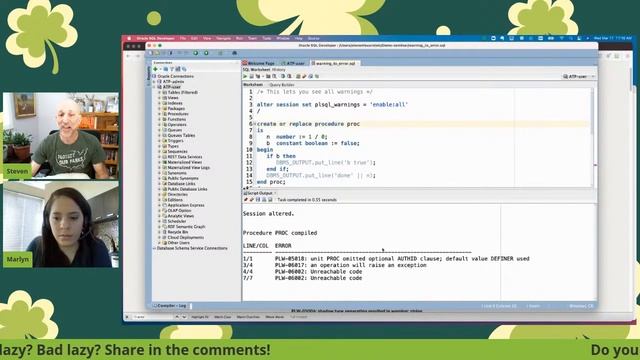
Task: Open the Query Builder tab
Action: (x=282, y=85)
